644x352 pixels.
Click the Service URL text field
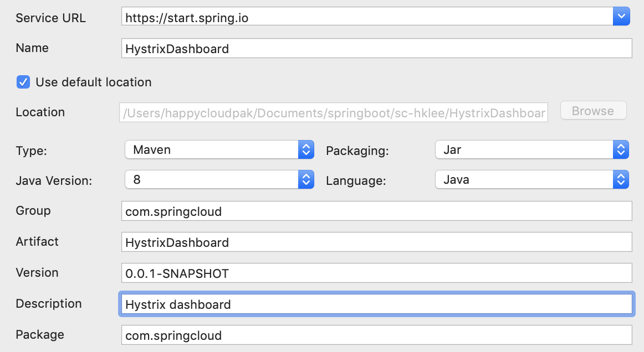coord(367,17)
